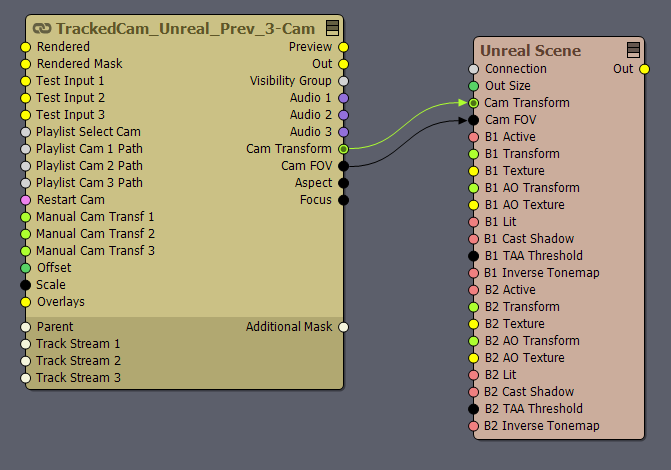Click the Preview output pin
Screen dimensions: 671x470
(343, 47)
